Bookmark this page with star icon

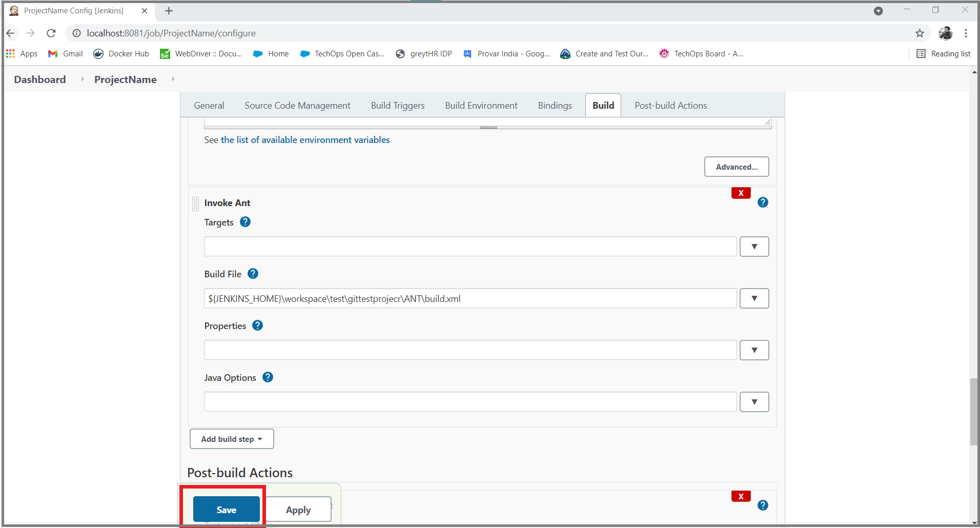(920, 33)
